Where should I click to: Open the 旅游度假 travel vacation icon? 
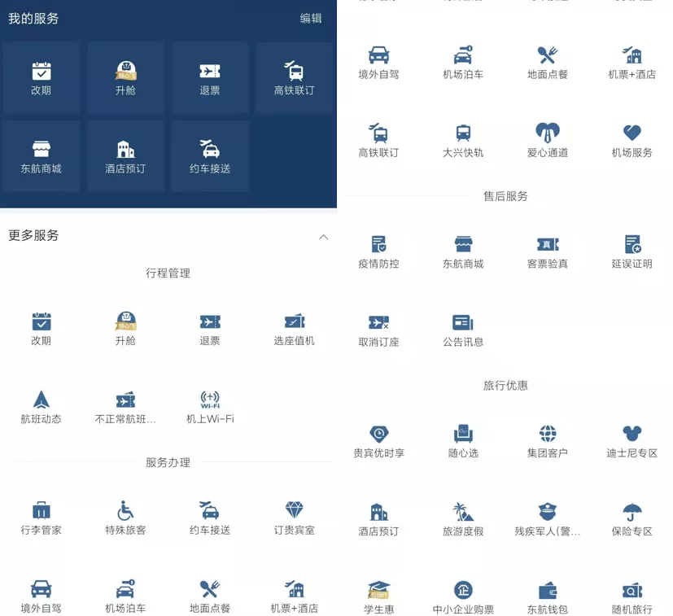(462, 521)
